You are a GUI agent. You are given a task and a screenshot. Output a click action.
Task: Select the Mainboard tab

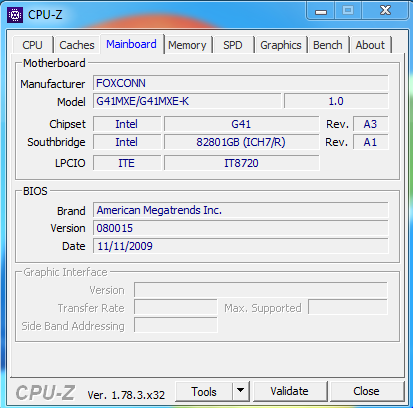click(131, 44)
